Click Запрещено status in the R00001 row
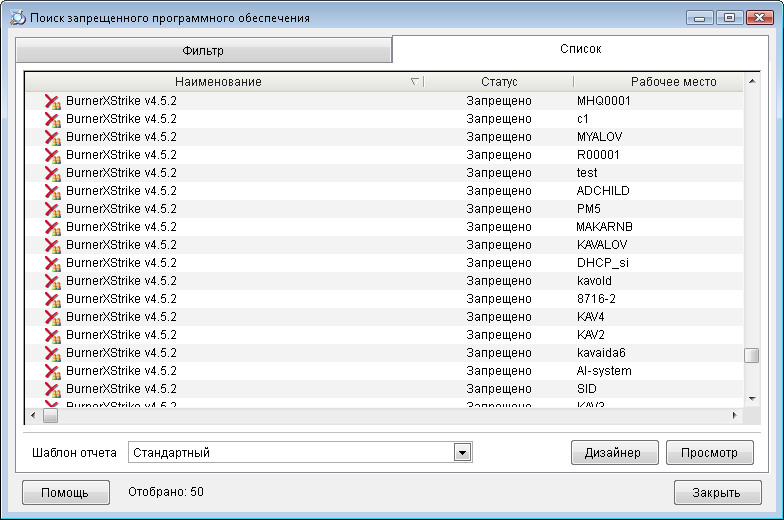Viewport: 784px width, 520px height. coord(498,155)
